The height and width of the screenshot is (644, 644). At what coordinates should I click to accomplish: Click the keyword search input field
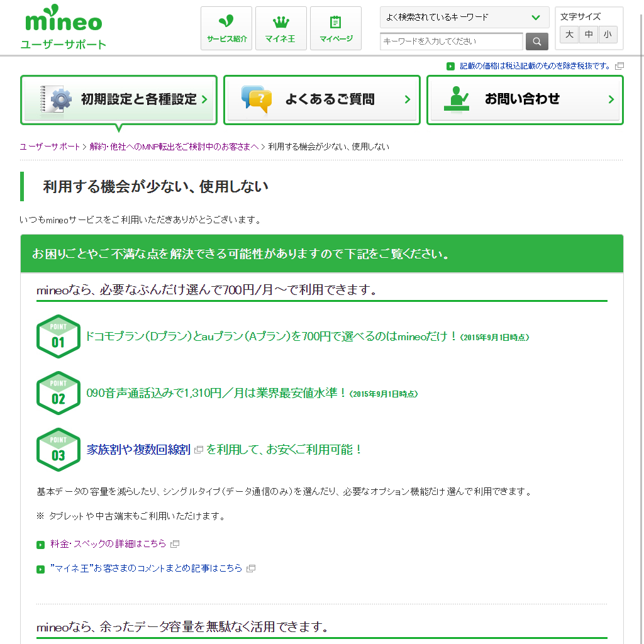[452, 42]
